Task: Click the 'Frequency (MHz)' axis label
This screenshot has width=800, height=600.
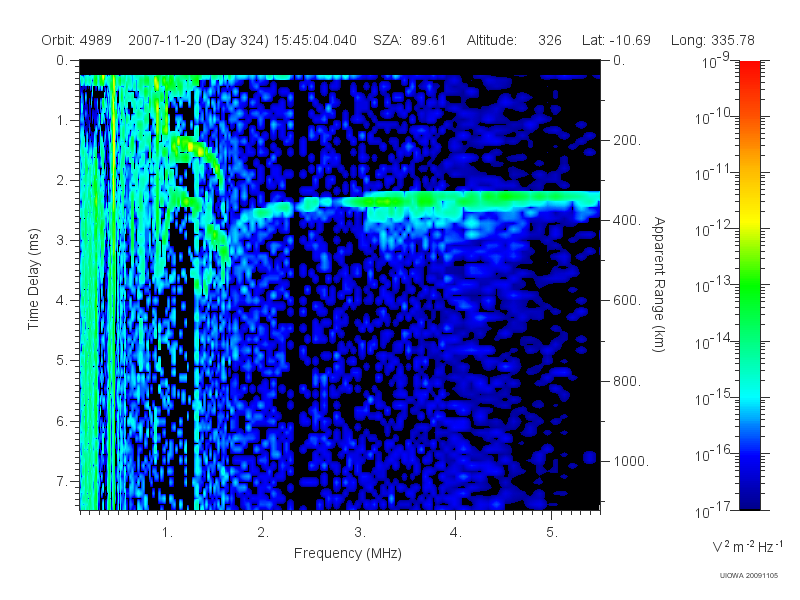Action: (x=347, y=554)
